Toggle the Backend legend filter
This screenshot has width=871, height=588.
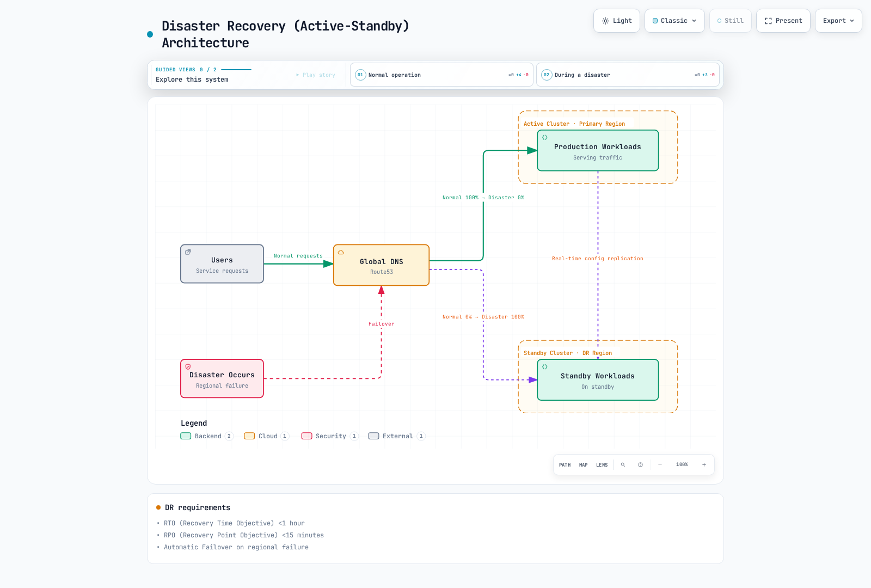tap(207, 436)
